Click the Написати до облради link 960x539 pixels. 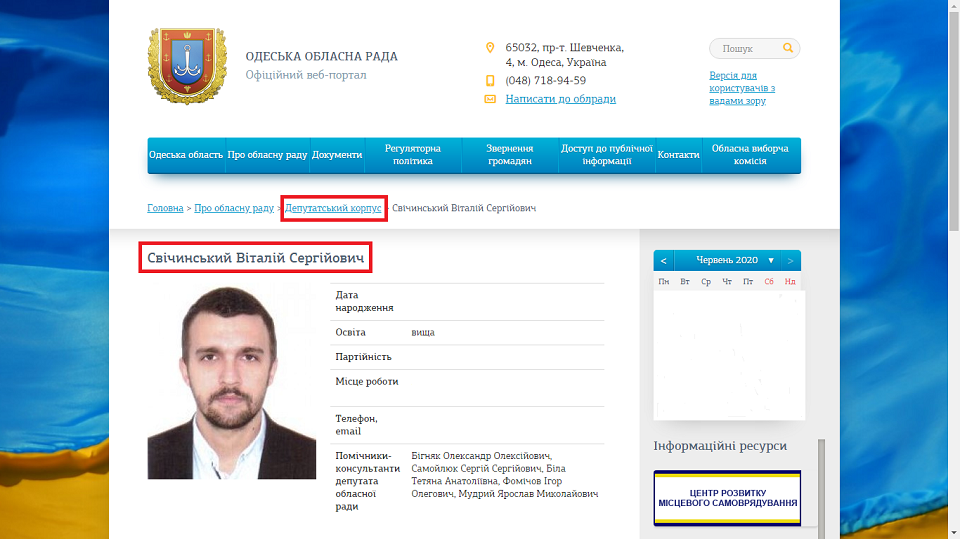coord(560,99)
